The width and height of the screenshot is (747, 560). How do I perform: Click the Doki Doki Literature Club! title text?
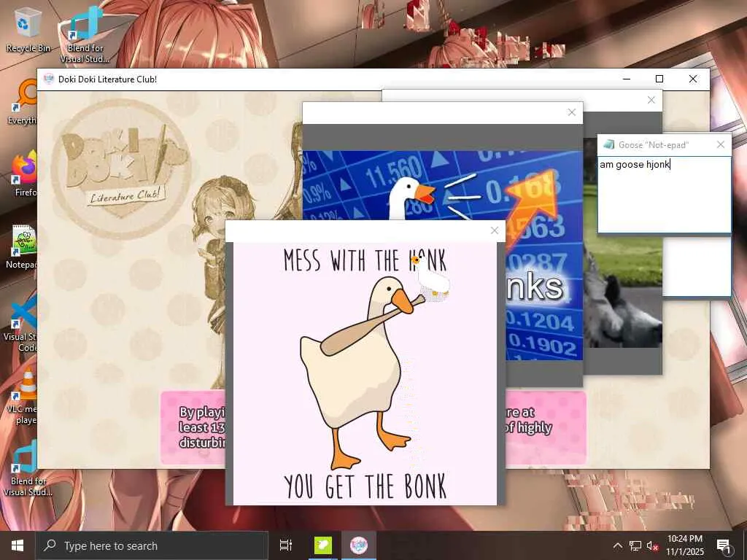tap(108, 79)
